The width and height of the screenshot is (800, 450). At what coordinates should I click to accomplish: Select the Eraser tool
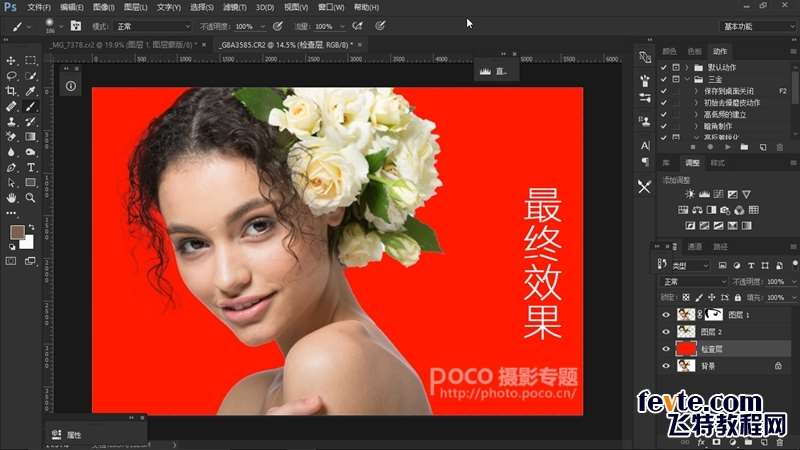[11, 137]
